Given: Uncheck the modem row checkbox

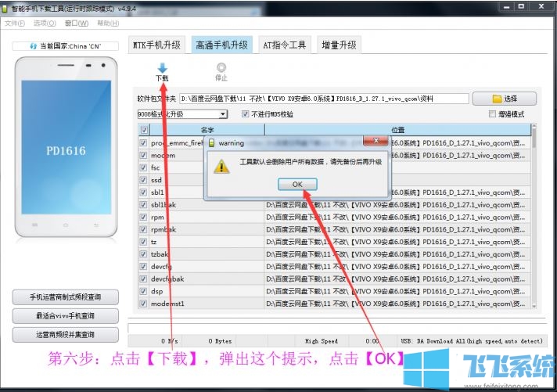Looking at the screenshot, I should pos(143,155).
